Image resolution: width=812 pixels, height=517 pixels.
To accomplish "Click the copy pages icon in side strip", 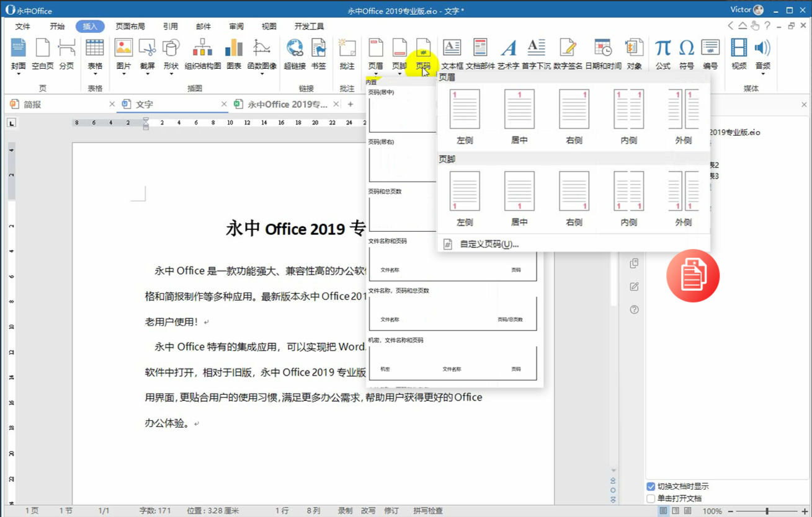I will coord(634,263).
